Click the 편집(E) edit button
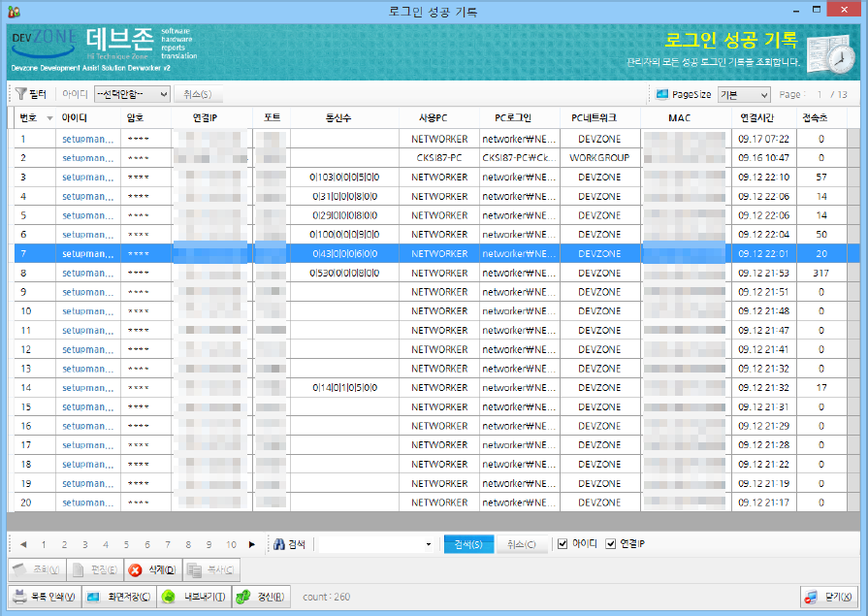 (x=95, y=569)
